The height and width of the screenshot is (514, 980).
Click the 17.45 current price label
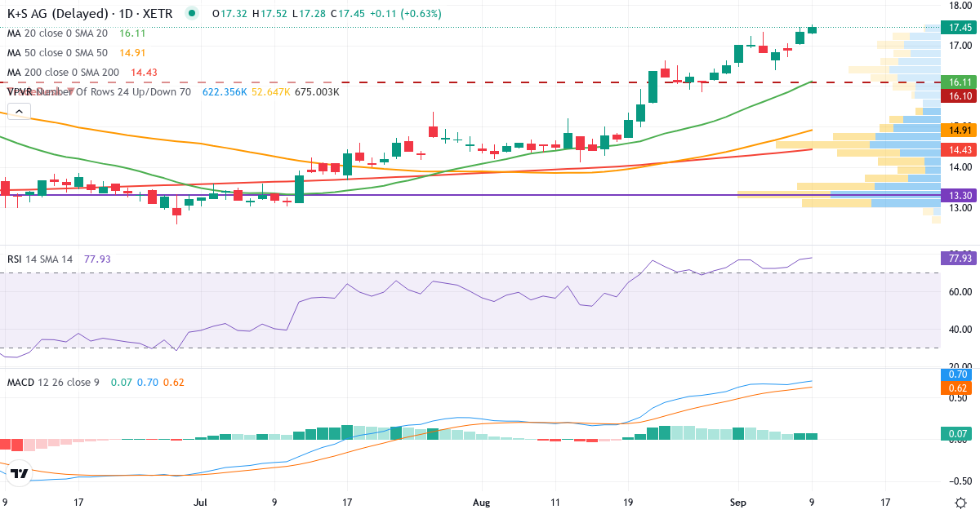coord(959,27)
